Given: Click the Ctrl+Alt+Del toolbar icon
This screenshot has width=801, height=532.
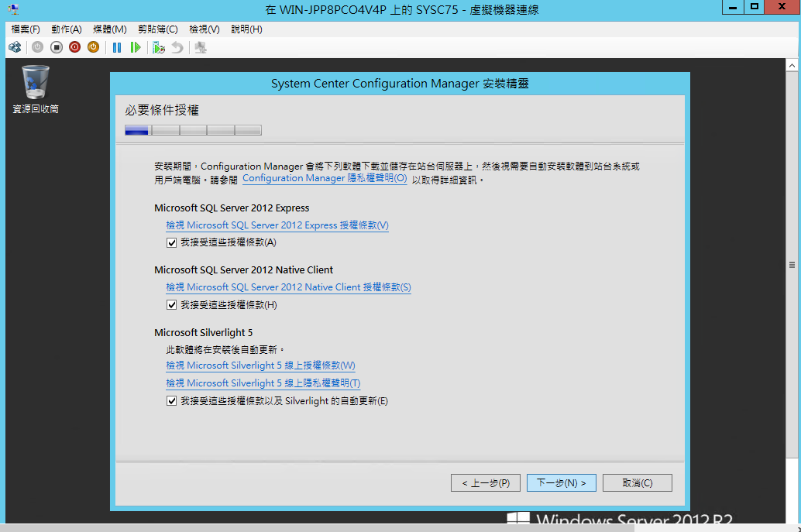Looking at the screenshot, I should pos(15,47).
